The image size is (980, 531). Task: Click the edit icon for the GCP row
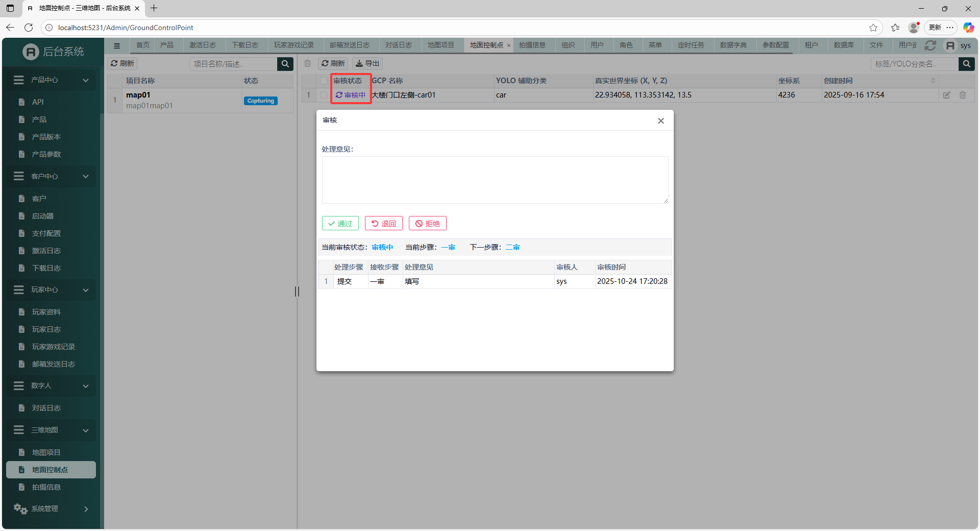pos(946,95)
